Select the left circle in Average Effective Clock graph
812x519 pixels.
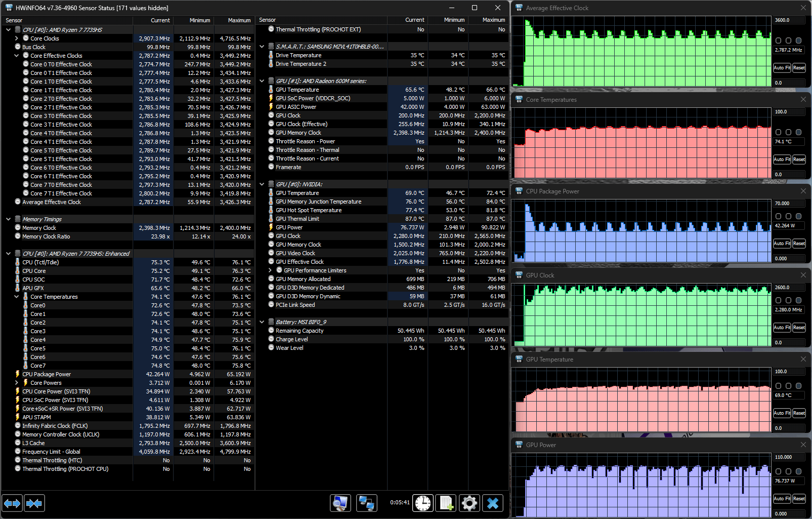point(779,41)
